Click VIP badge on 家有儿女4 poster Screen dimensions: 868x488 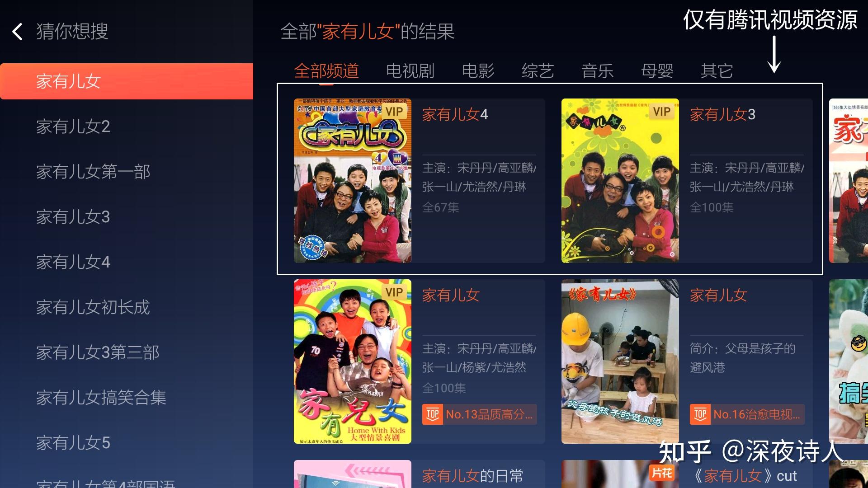pyautogui.click(x=394, y=112)
